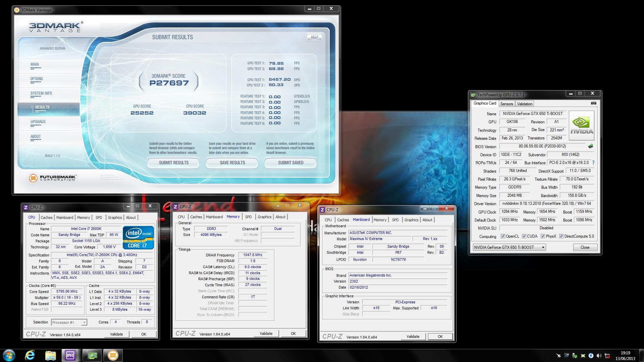
Task: Open Graphics tab in the Mainboard CPU-Z window
Action: [411, 220]
